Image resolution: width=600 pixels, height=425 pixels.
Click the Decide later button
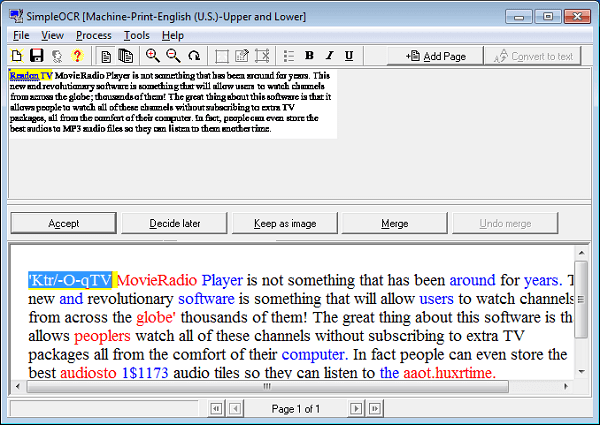(x=174, y=223)
